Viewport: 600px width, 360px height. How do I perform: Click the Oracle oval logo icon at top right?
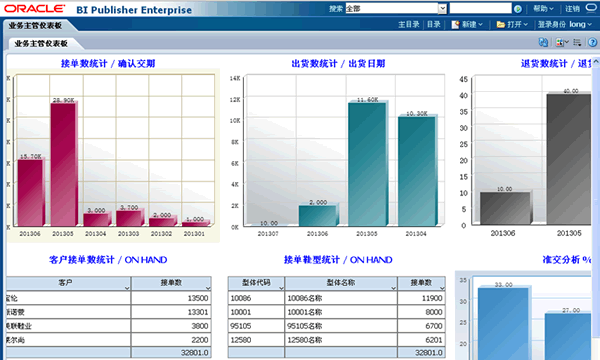(x=591, y=8)
